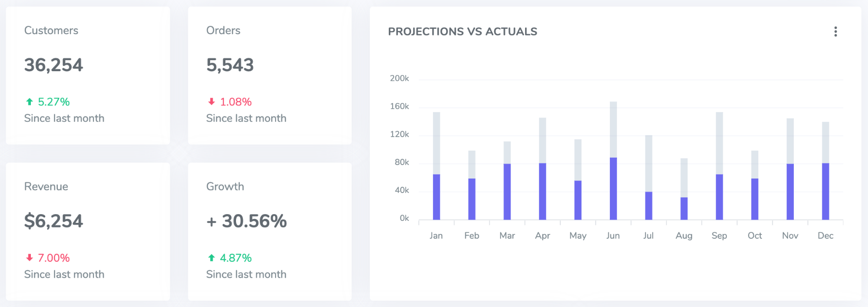This screenshot has height=307, width=868.
Task: Click the green up arrow under Growth
Action: point(211,258)
